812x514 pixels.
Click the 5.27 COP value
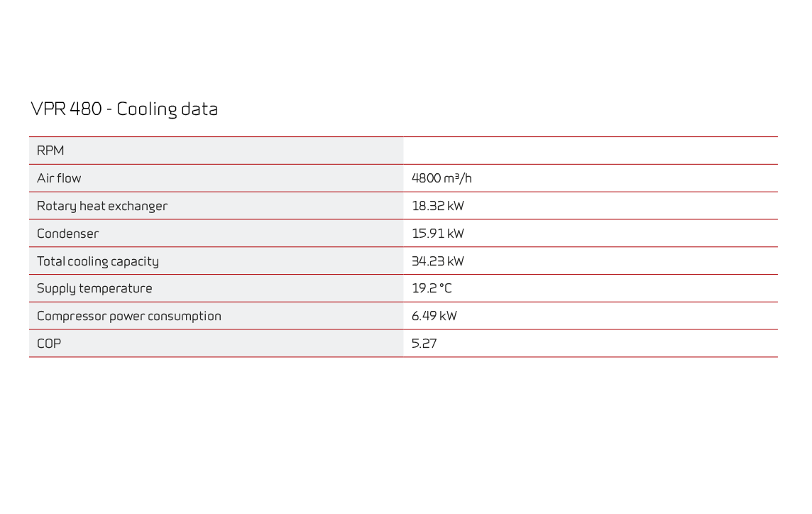(x=424, y=344)
